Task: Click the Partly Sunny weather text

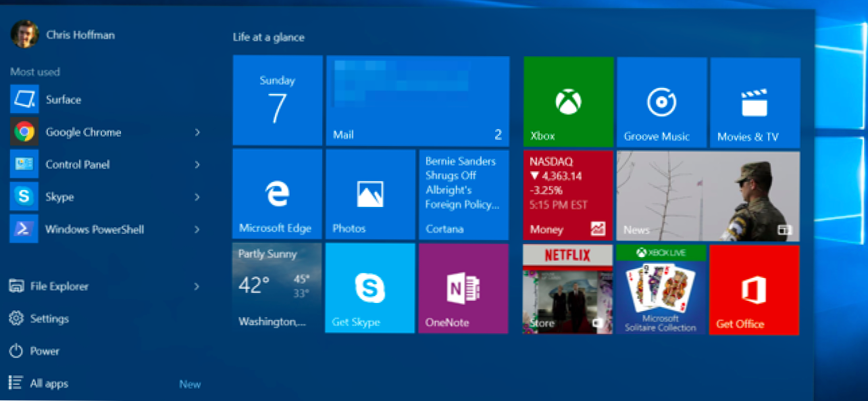Action: (267, 254)
